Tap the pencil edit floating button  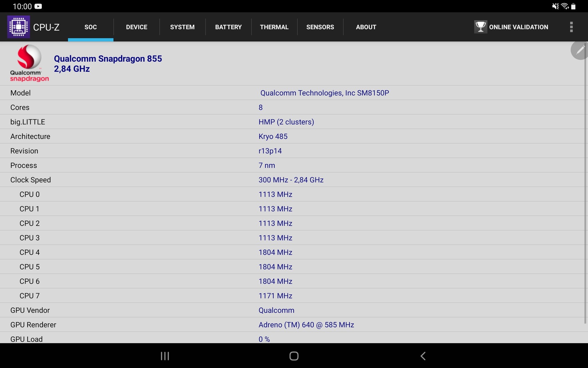579,50
